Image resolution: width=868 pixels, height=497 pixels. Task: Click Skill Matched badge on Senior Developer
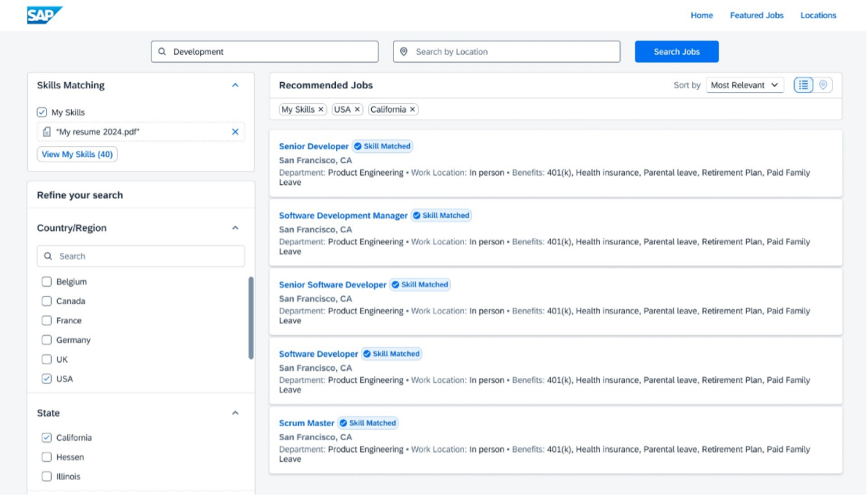(383, 146)
